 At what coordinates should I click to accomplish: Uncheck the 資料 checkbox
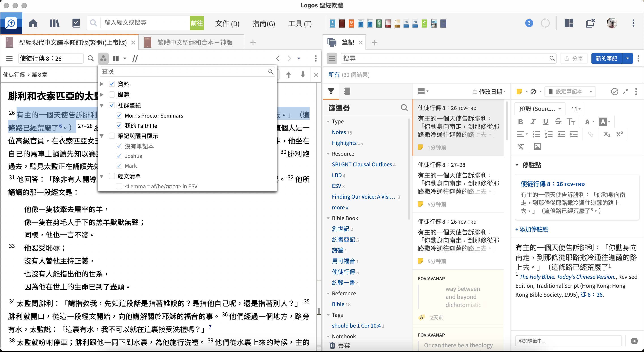(112, 84)
